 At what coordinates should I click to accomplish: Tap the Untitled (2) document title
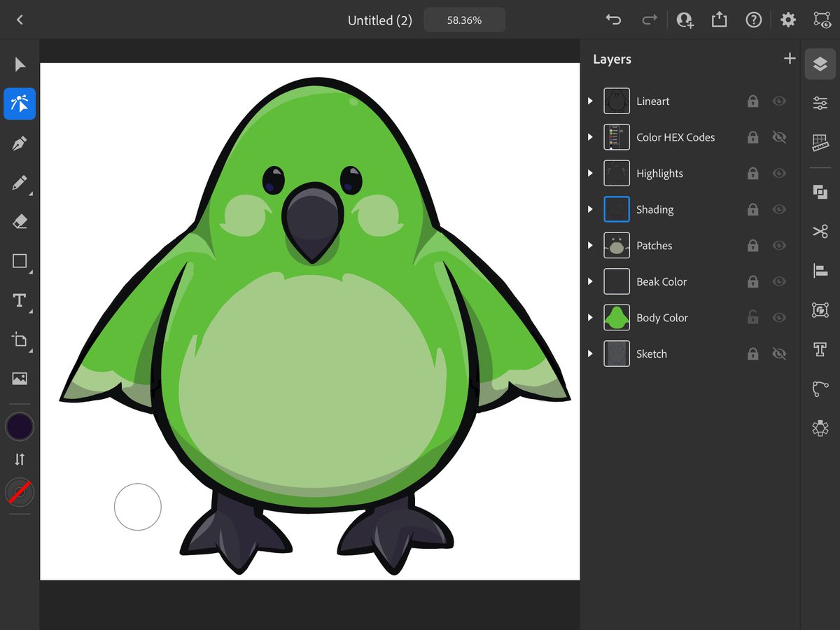[x=380, y=20]
